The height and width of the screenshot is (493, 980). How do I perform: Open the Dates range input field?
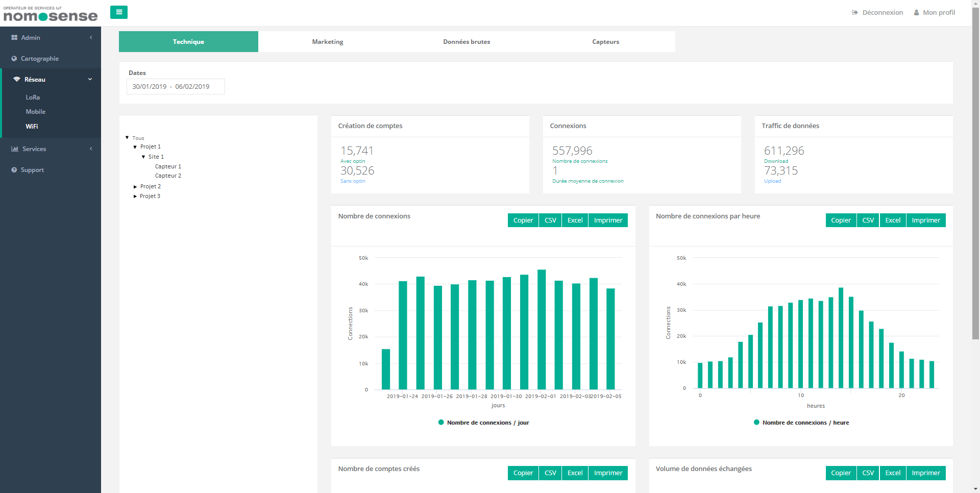tap(176, 87)
